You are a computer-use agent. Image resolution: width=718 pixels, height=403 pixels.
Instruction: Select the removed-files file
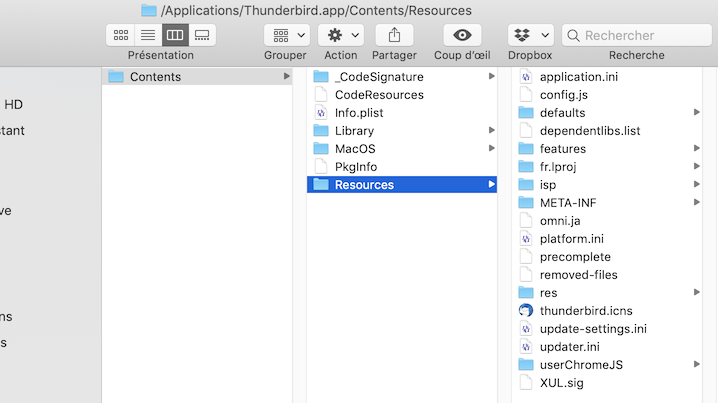pos(607,275)
